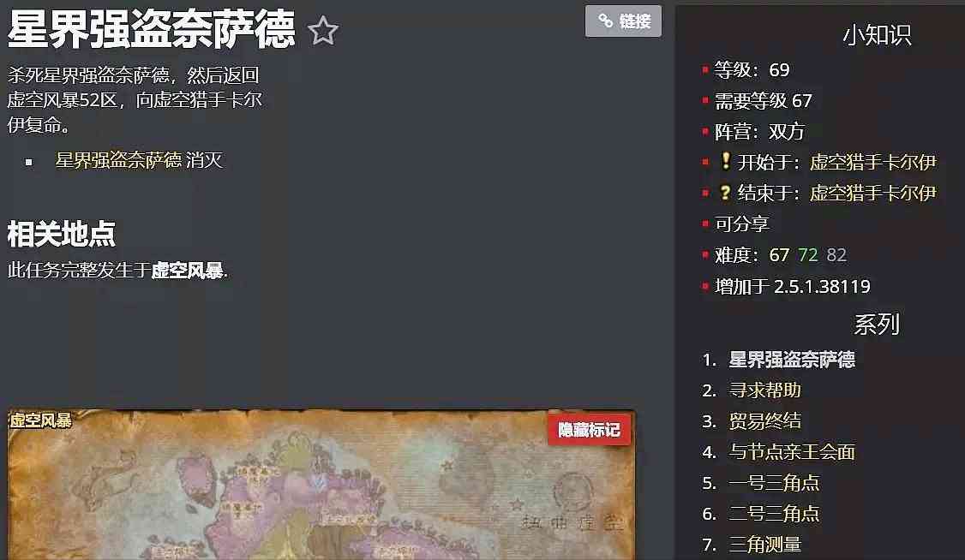This screenshot has height=560, width=965.
Task: Select 寻求帮助 in the quest series
Action: 764,390
